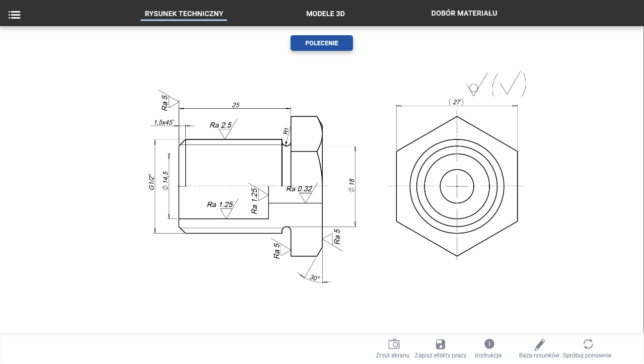The height and width of the screenshot is (364, 644).
Task: Click the Ra 2.5 roughness annotation
Action: (x=221, y=125)
